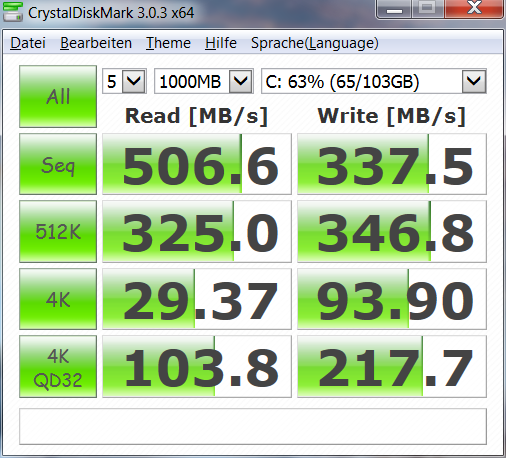Screen dimensions: 506x458
Task: Click the 4K QD32 write result 217.7
Action: click(x=392, y=366)
